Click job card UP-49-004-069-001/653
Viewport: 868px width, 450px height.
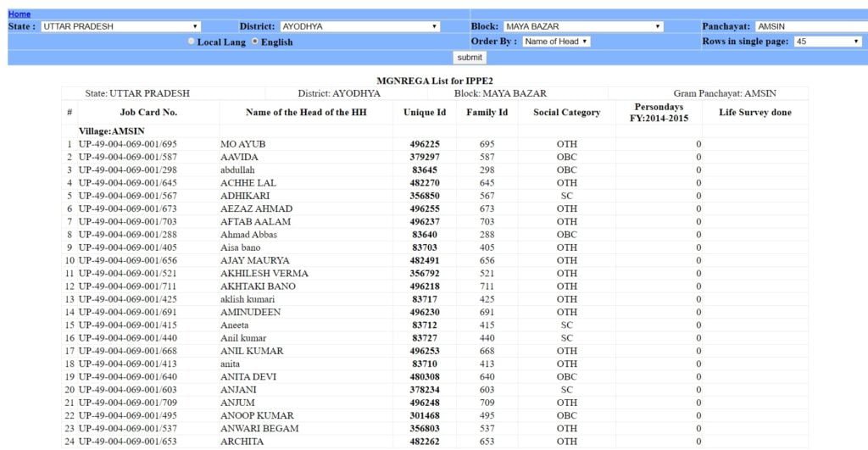point(128,442)
